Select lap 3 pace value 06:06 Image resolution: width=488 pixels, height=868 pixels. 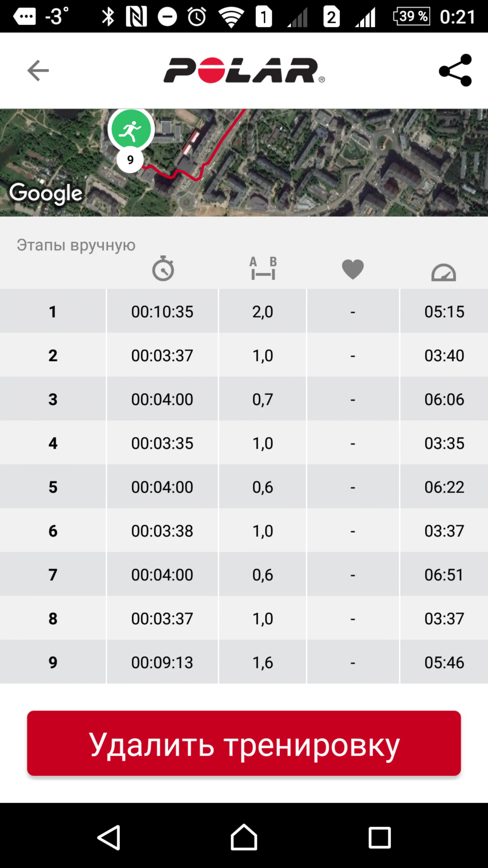point(444,399)
